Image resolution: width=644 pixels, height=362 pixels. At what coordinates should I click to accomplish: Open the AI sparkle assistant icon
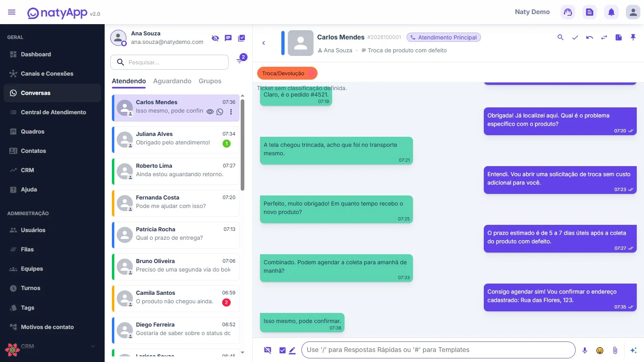[634, 350]
